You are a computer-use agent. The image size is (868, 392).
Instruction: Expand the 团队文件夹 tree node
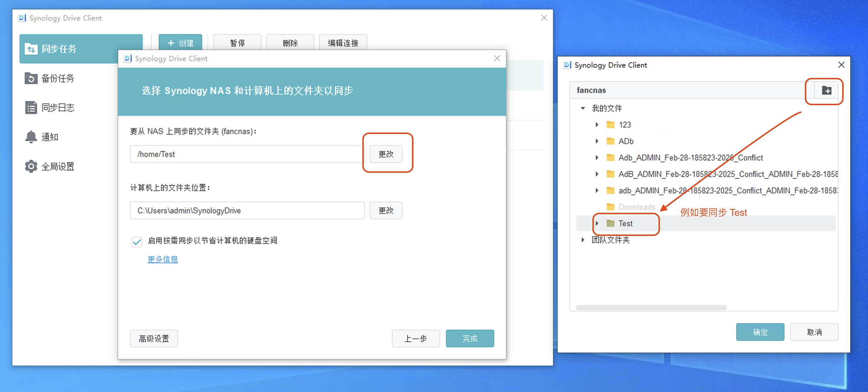click(583, 240)
